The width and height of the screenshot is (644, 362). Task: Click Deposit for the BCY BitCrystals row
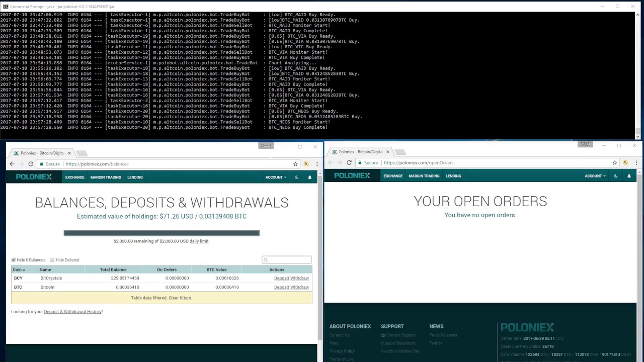(x=281, y=278)
